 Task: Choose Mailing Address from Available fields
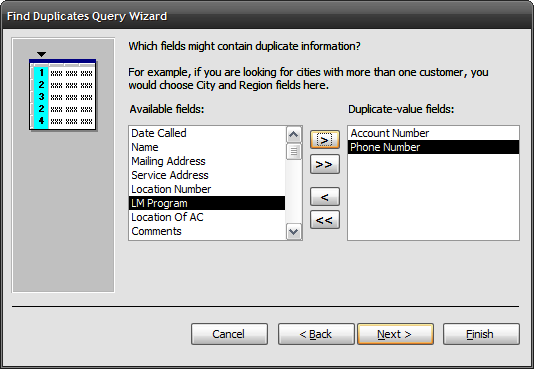tap(207, 161)
